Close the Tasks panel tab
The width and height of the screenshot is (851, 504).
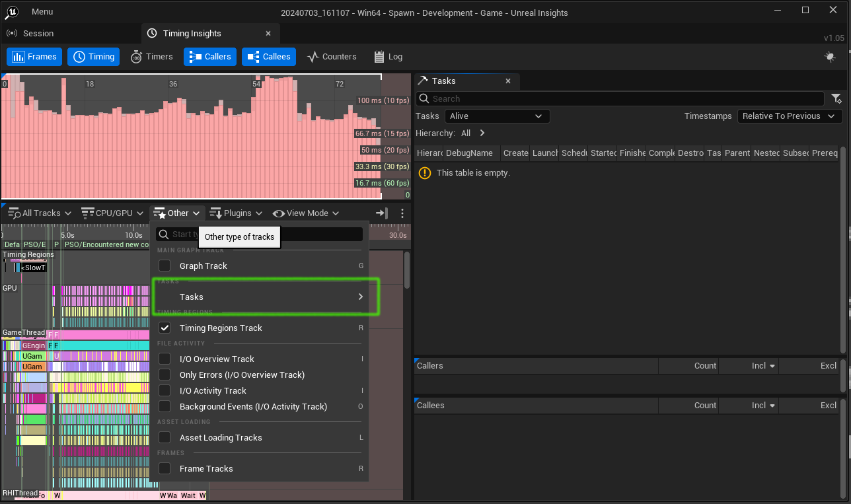coord(508,81)
